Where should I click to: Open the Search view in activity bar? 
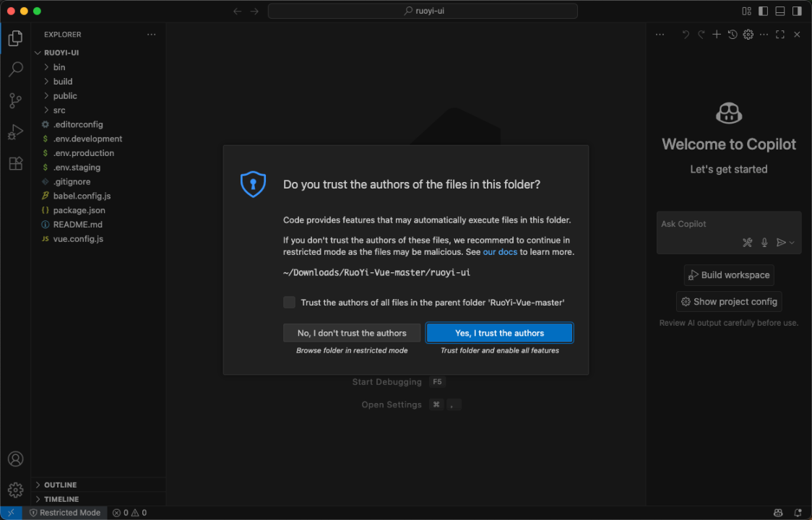pyautogui.click(x=16, y=69)
